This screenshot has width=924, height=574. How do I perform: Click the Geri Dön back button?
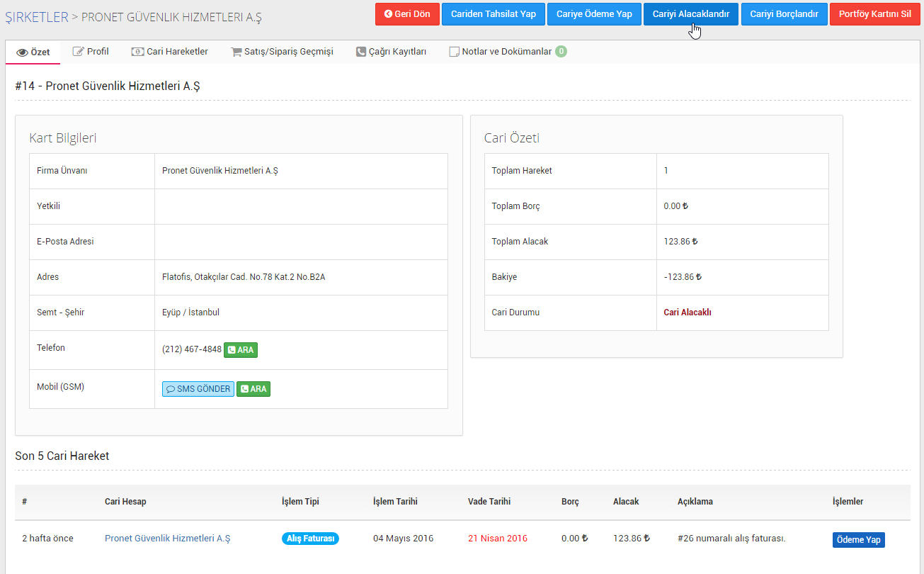(x=407, y=14)
